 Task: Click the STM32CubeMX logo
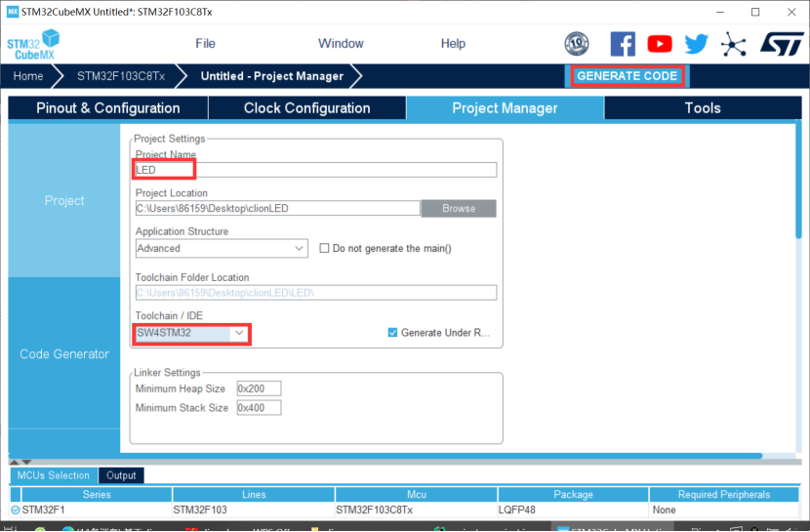click(33, 44)
